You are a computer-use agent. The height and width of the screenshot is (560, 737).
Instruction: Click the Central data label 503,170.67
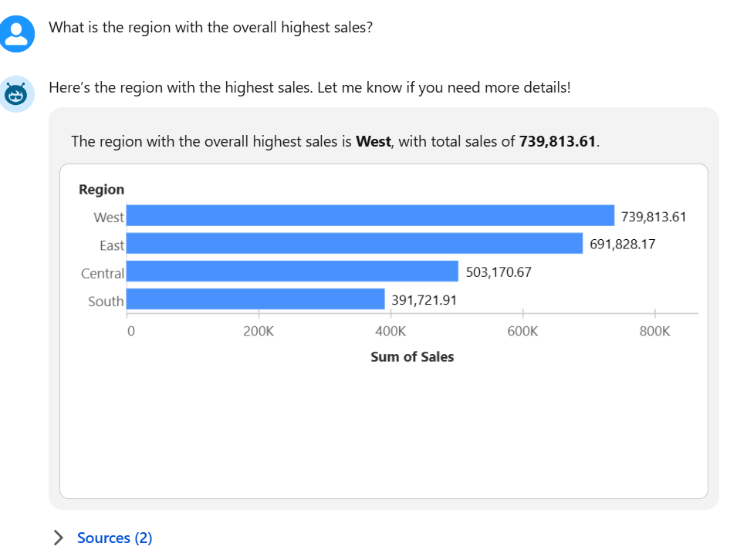[x=499, y=272]
